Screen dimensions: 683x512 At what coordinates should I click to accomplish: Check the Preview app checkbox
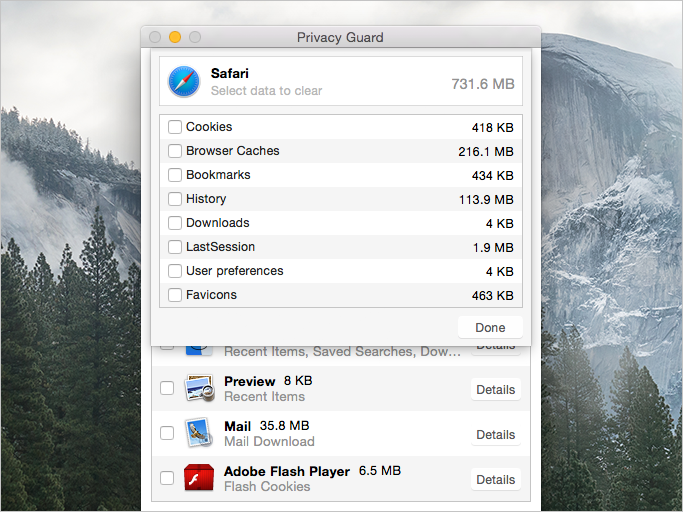(x=167, y=388)
